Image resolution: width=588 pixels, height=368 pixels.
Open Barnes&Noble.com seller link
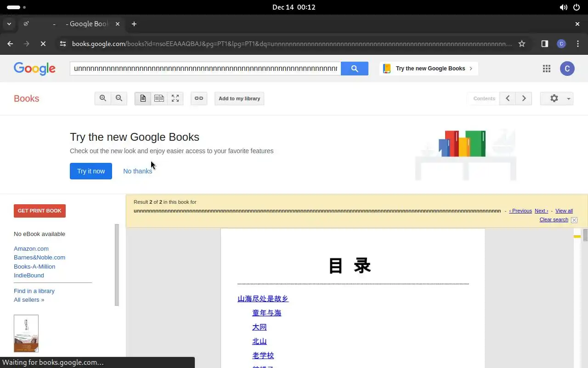coord(40,257)
